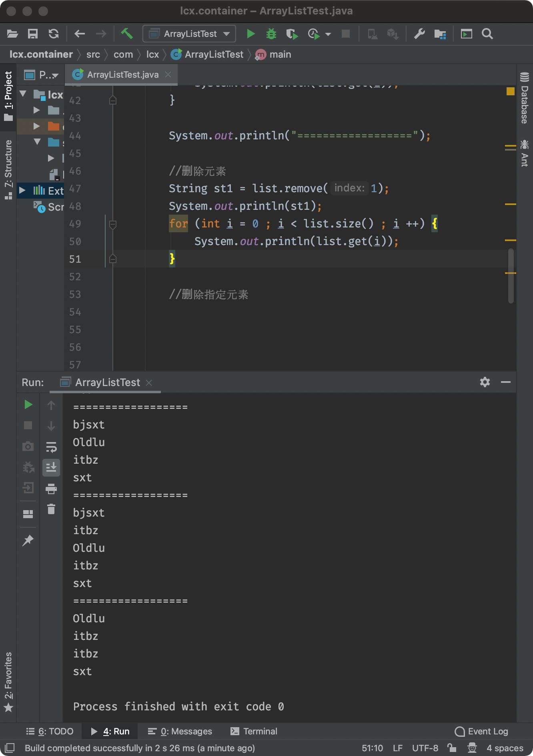Open the Event Log
533x756 pixels.
point(481,732)
